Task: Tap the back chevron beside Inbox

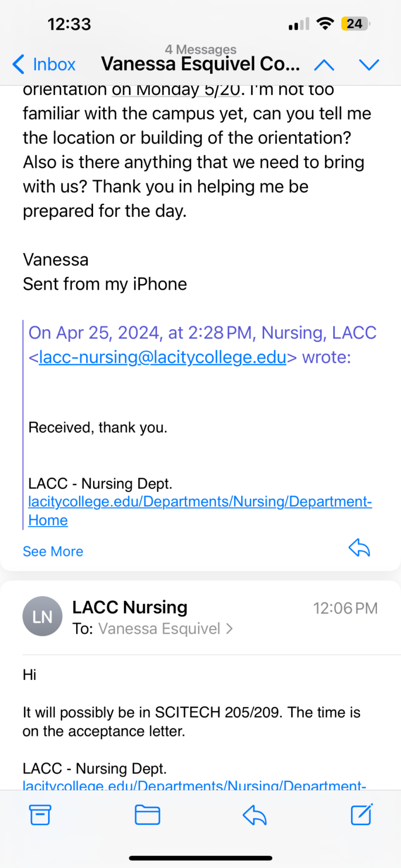Action: [18, 64]
